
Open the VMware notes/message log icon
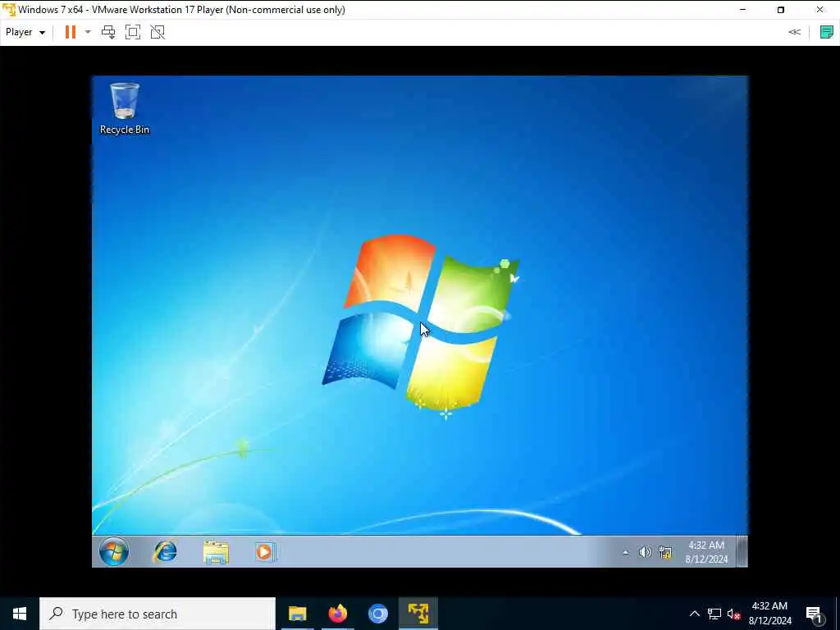[827, 32]
